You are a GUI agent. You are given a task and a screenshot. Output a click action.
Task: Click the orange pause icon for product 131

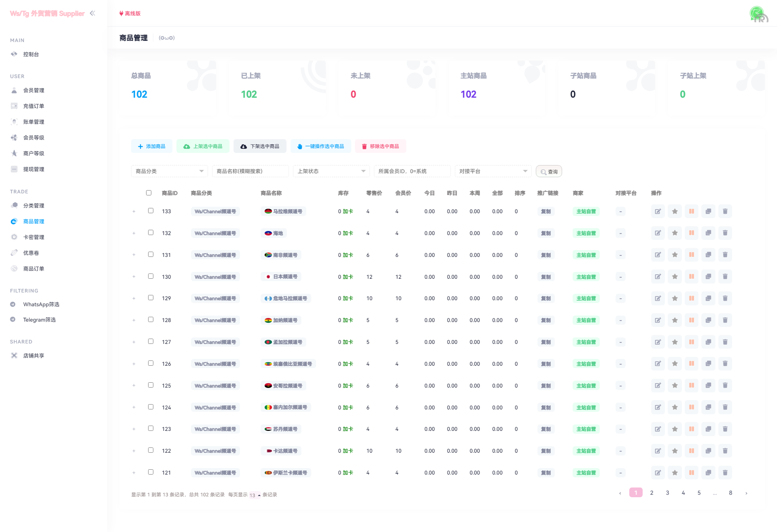(692, 255)
